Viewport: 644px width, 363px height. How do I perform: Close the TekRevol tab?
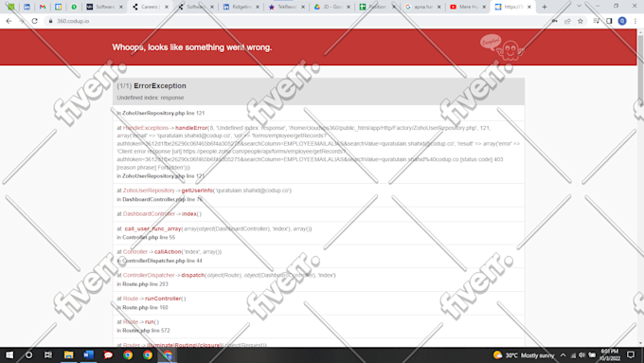303,7
